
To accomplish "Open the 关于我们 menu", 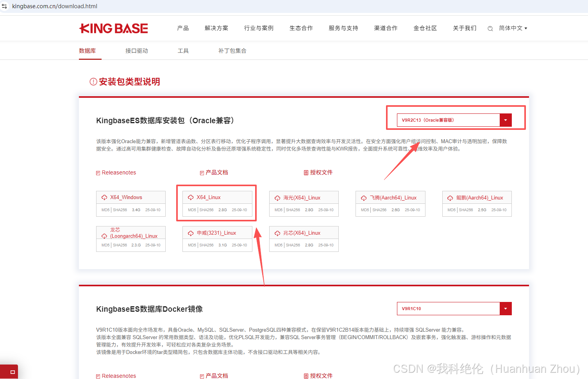I will coord(465,28).
